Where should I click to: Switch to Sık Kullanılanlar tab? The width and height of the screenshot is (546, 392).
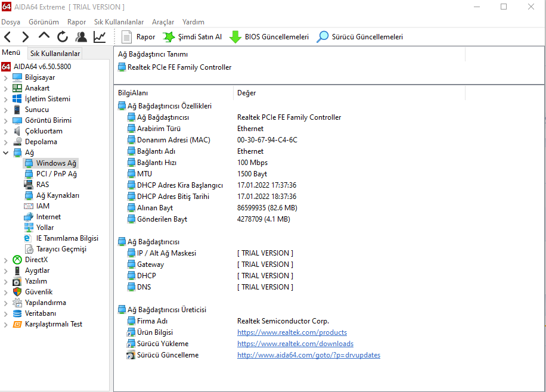point(55,54)
